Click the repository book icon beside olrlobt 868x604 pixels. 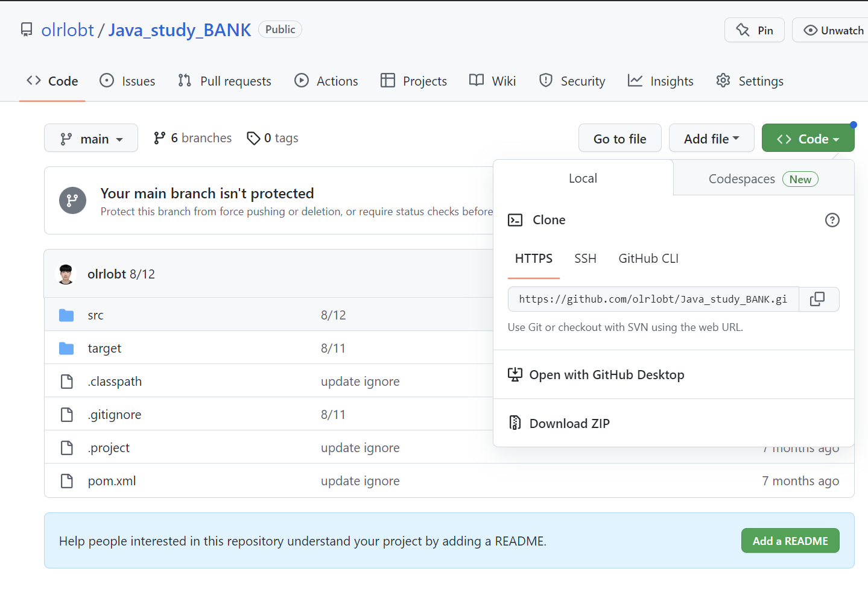coord(27,30)
